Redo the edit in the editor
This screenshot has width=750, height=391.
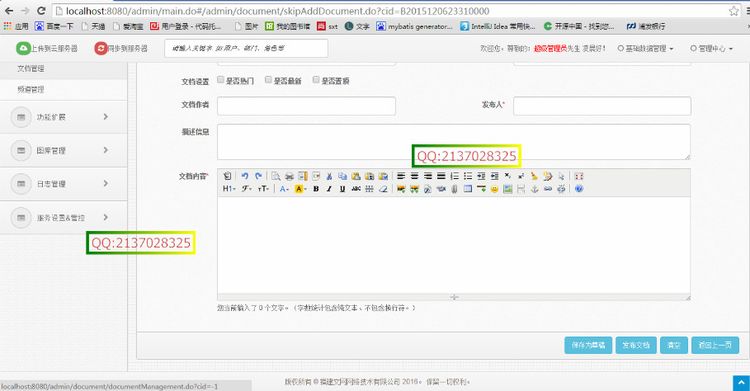pyautogui.click(x=258, y=176)
